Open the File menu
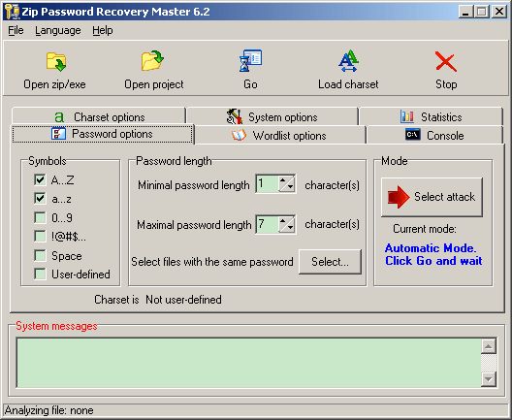 16,30
